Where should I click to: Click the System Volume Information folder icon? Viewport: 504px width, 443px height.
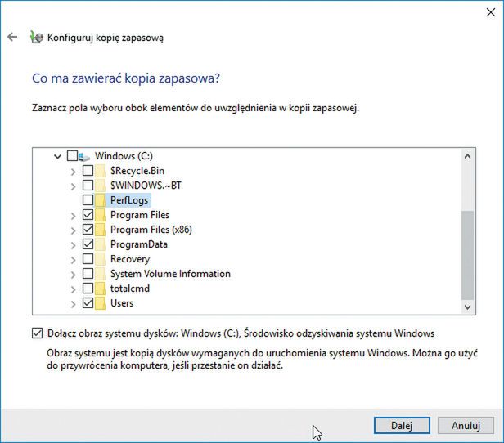(101, 274)
